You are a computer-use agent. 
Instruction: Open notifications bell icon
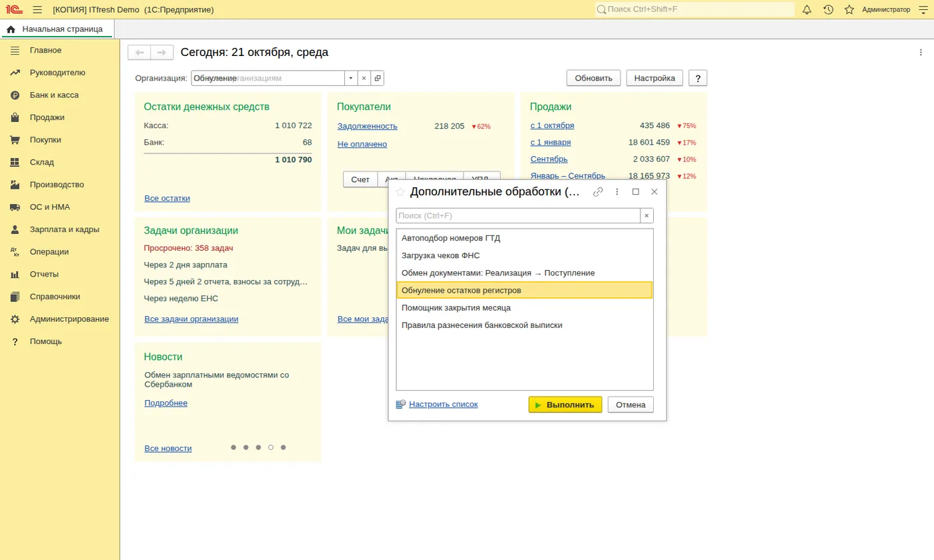[807, 9]
